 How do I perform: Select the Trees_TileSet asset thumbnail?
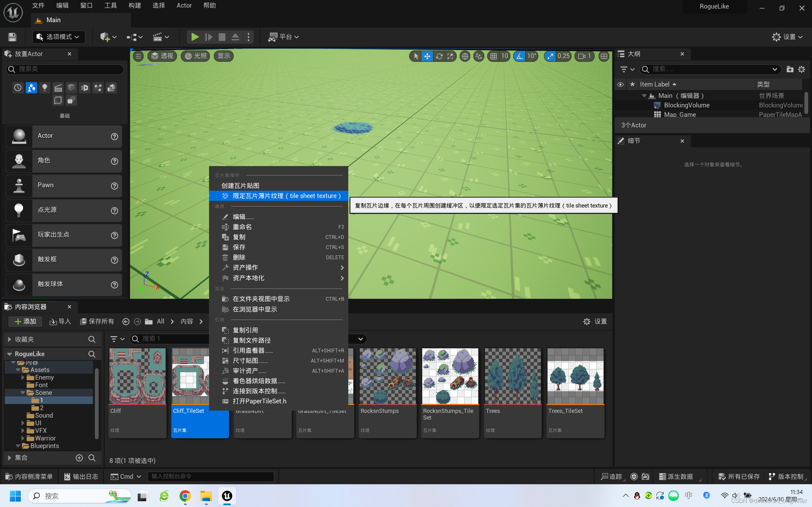point(575,375)
